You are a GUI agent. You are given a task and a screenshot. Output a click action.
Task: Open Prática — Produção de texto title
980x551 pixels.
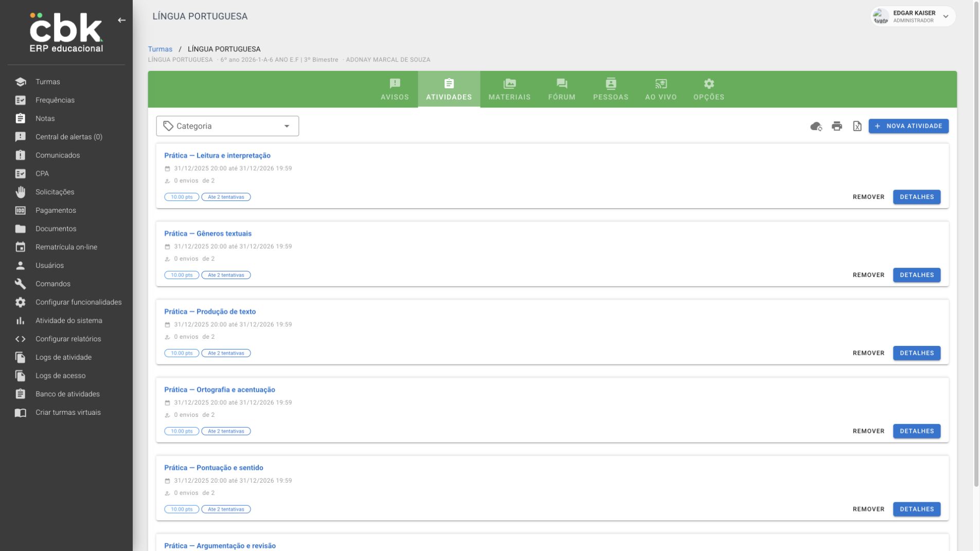[x=210, y=311]
